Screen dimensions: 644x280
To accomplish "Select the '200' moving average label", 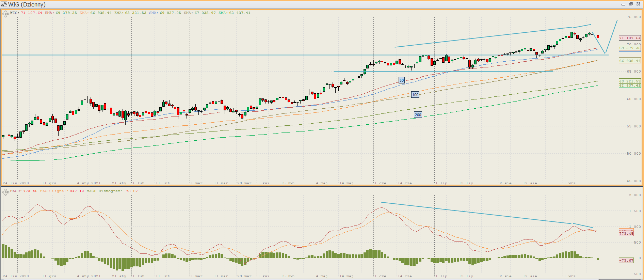I will (x=418, y=115).
